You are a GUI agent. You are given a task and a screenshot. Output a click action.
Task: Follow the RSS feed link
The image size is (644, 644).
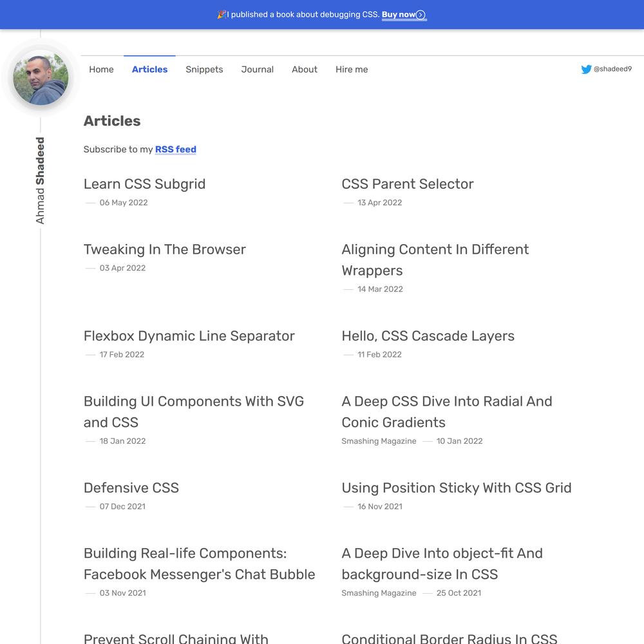click(175, 149)
